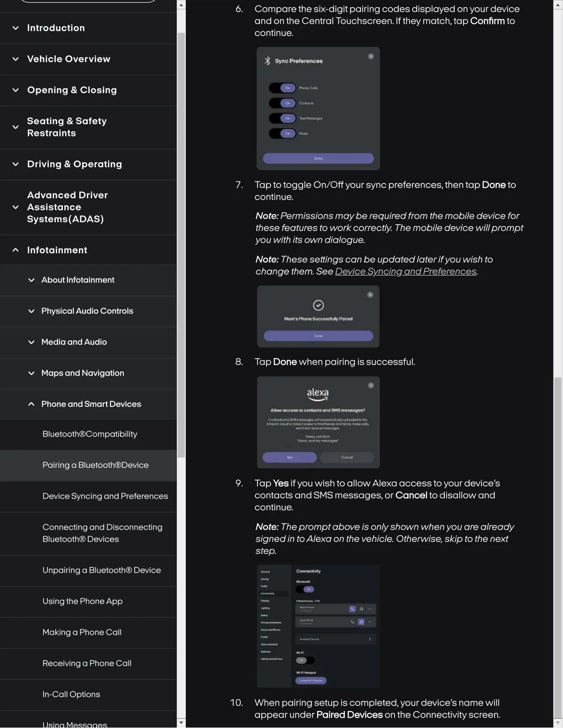Open Device Syncing and Preferences sidebar item
563x728 pixels.
click(88, 496)
